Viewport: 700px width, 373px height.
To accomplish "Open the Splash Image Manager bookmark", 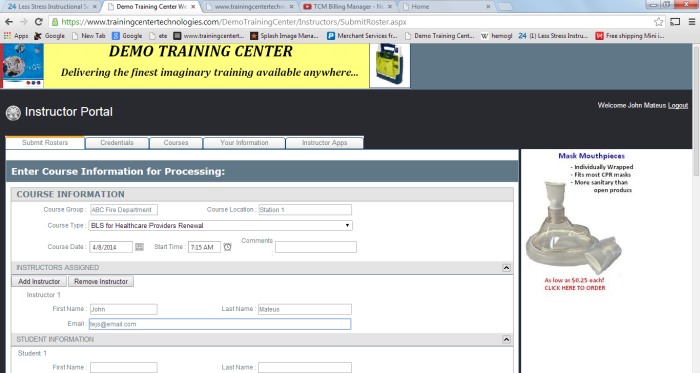I will point(284,36).
